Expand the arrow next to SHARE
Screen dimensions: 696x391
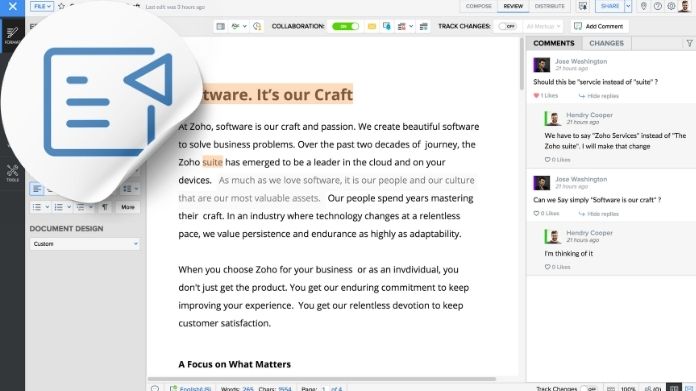pos(628,6)
